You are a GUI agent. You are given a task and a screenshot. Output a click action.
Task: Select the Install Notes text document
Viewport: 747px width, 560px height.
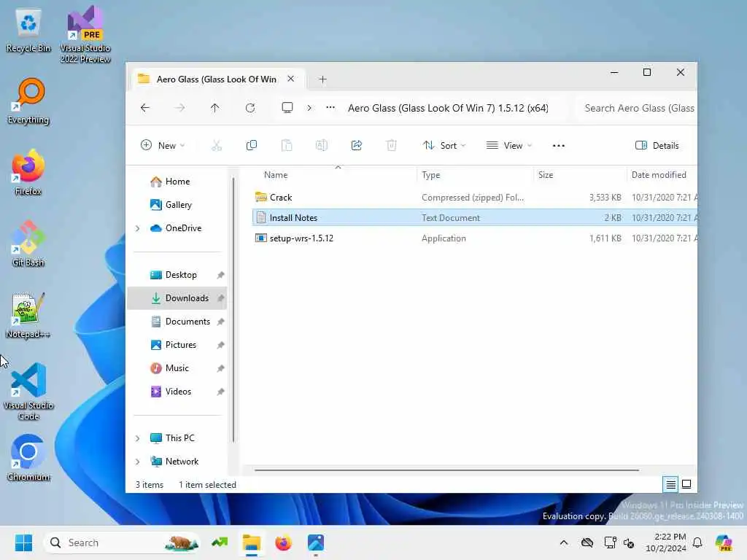coord(474,217)
